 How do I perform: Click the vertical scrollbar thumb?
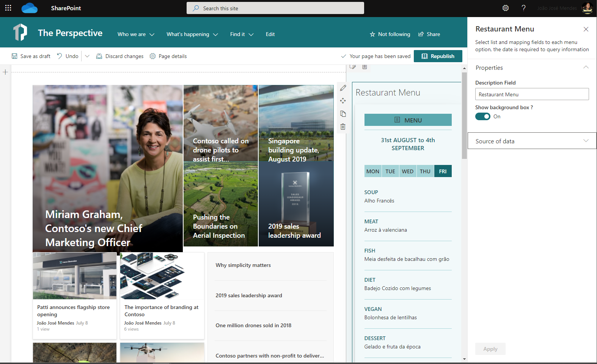(x=464, y=115)
